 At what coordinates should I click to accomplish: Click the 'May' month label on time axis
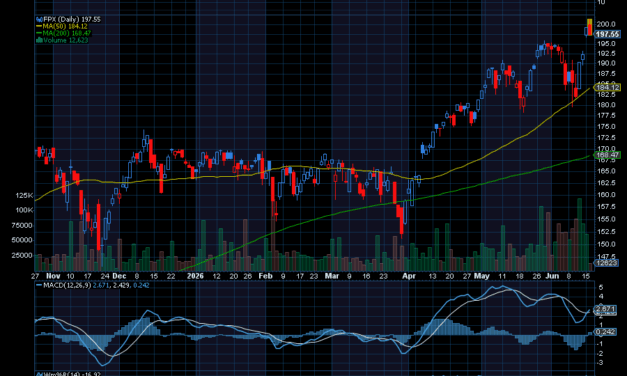tap(482, 276)
